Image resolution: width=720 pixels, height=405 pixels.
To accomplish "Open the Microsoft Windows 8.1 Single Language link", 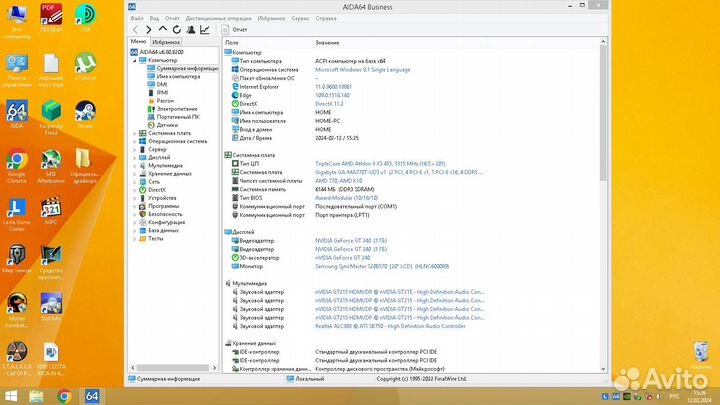I will coord(362,70).
